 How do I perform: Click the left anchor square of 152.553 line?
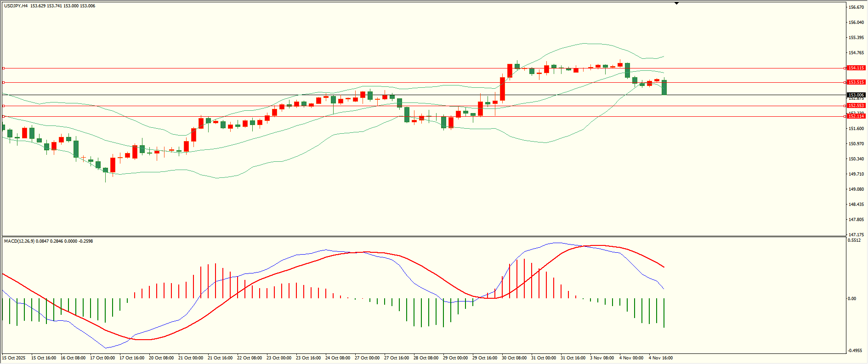click(3, 106)
